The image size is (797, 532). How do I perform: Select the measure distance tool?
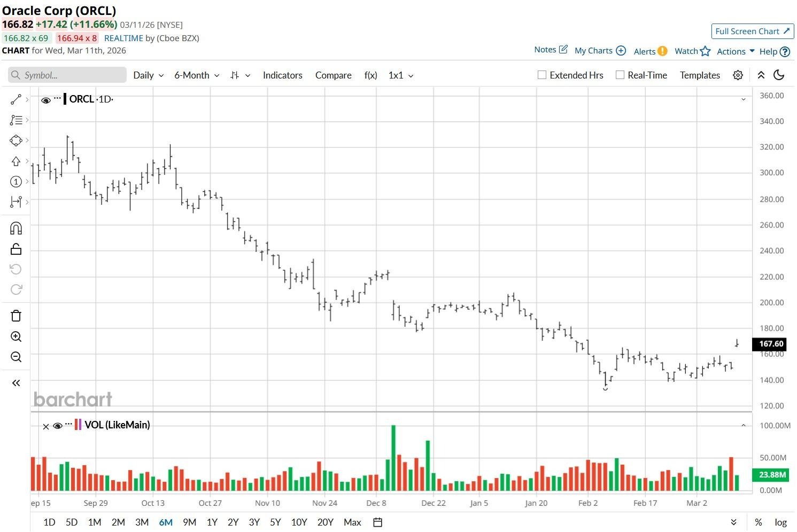[16, 202]
